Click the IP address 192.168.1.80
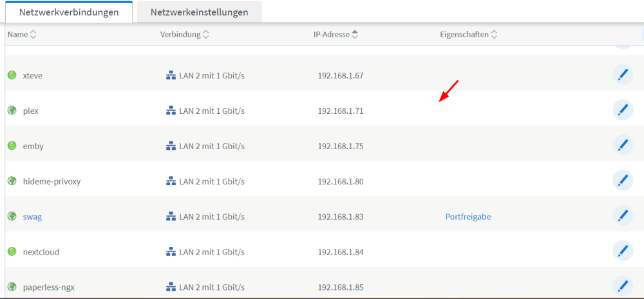The width and height of the screenshot is (644, 299). (x=341, y=182)
